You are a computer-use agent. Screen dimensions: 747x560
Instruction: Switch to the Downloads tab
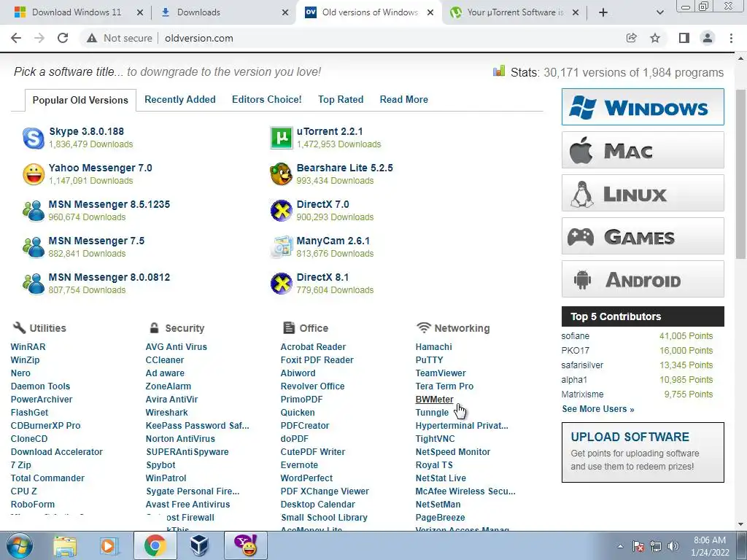[x=225, y=12]
